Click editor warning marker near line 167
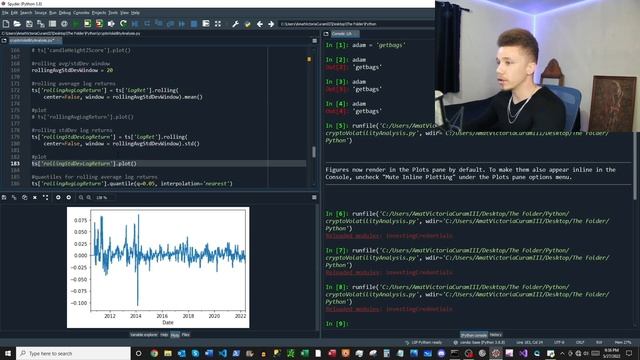The height and width of the screenshot is (360, 640). [x=309, y=59]
